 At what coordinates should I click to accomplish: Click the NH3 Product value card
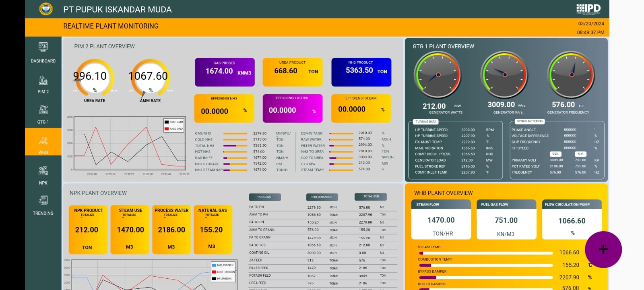(361, 72)
